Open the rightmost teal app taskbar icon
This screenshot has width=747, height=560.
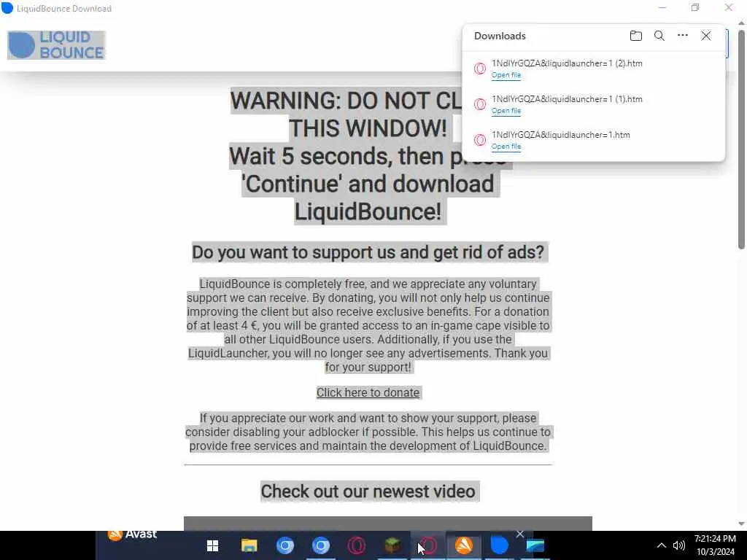[535, 545]
